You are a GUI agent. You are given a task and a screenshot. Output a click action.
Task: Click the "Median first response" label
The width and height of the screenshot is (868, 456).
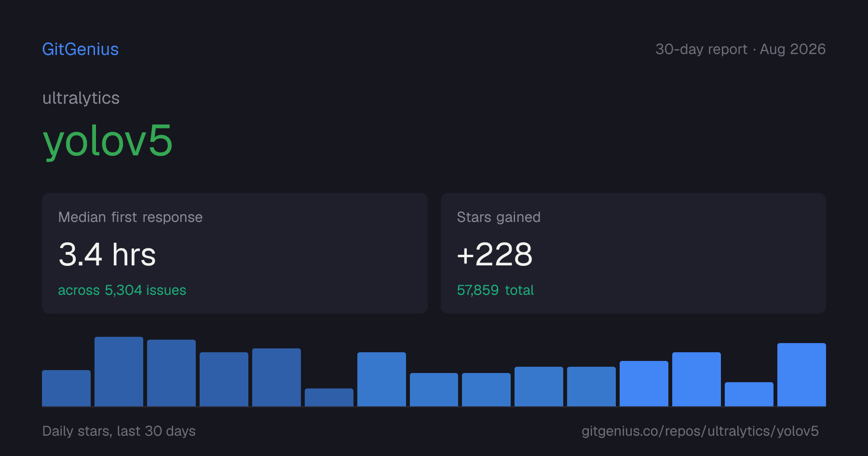(130, 217)
